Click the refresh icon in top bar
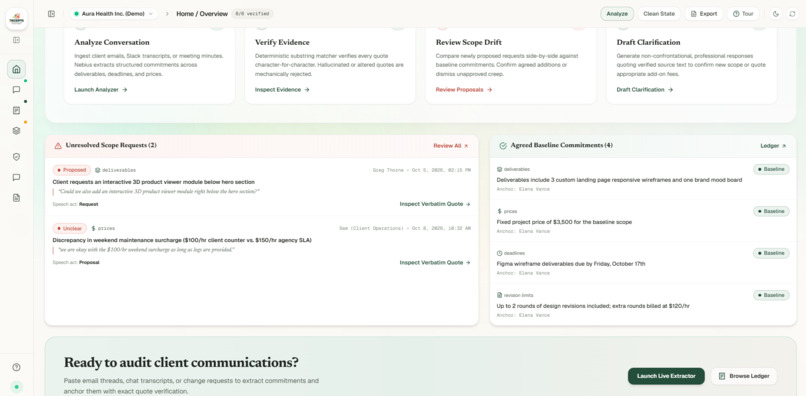This screenshot has height=396, width=806. pos(792,14)
